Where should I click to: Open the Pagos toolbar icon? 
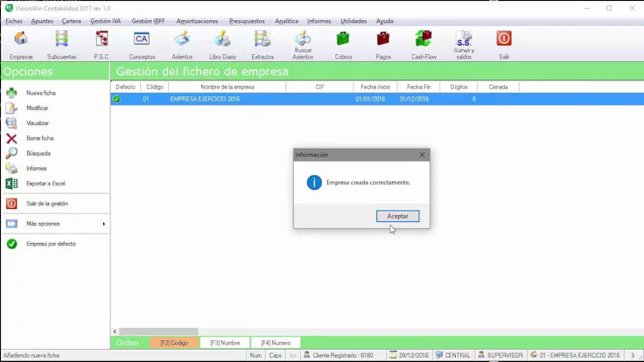(x=383, y=45)
